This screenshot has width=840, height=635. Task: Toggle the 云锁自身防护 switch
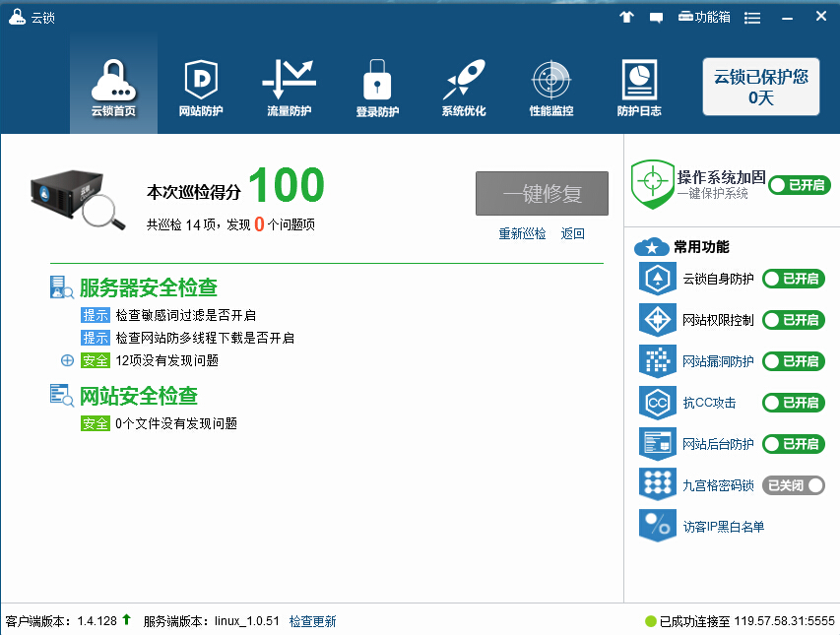pyautogui.click(x=794, y=279)
